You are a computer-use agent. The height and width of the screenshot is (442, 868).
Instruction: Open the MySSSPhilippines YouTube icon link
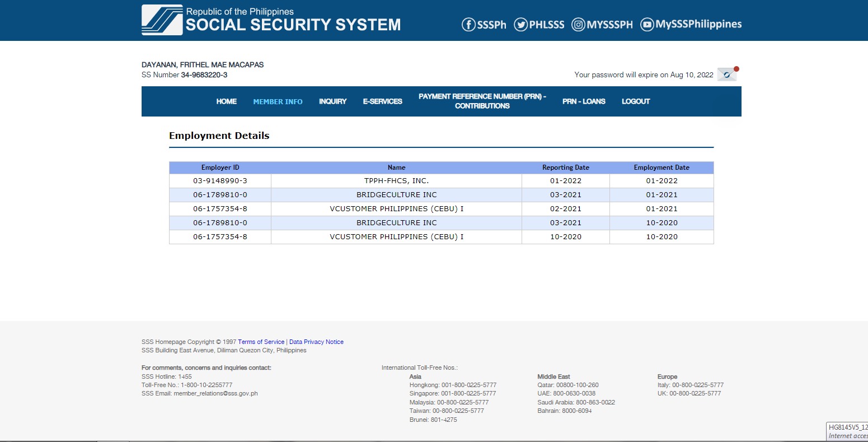(x=647, y=25)
